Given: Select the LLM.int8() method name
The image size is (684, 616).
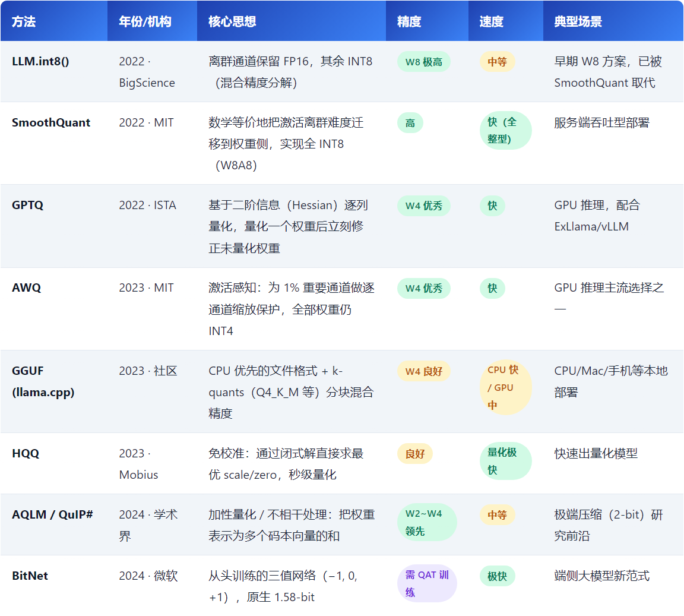Looking at the screenshot, I should (40, 62).
